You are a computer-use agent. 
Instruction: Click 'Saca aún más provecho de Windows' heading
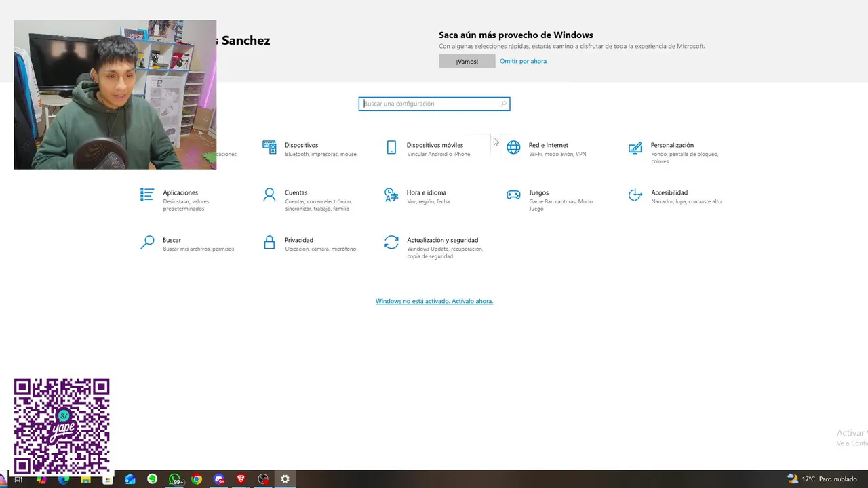tap(516, 35)
